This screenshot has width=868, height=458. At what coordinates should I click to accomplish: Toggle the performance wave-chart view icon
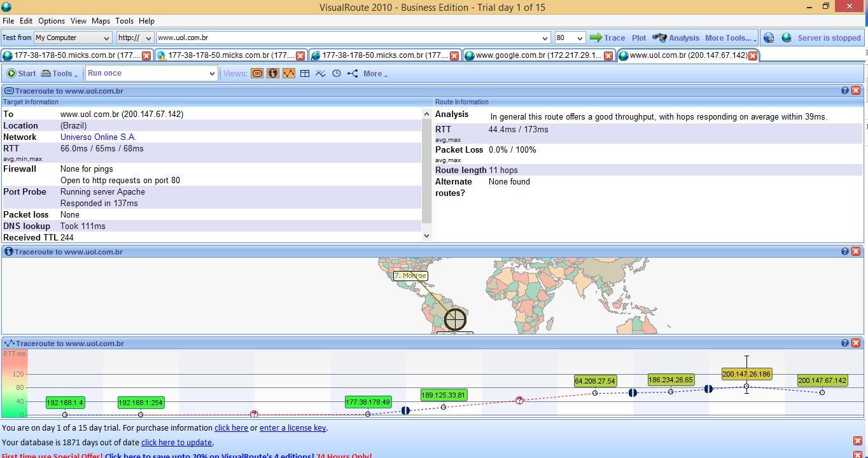click(321, 73)
